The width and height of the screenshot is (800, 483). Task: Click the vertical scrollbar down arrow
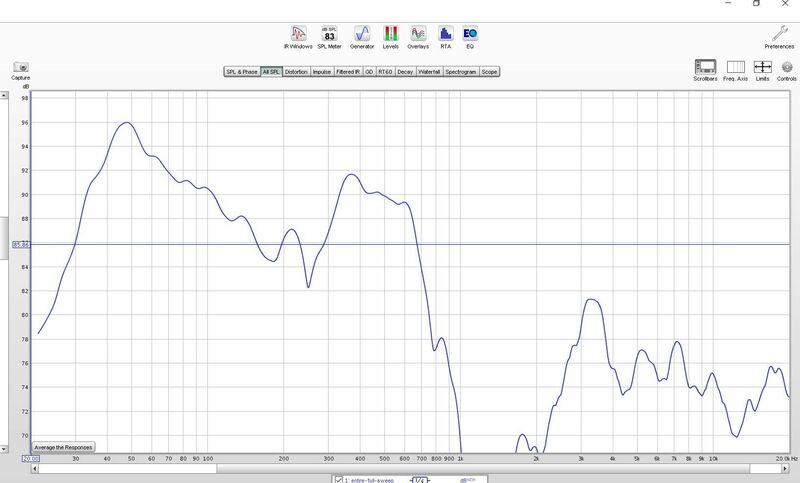click(4, 449)
